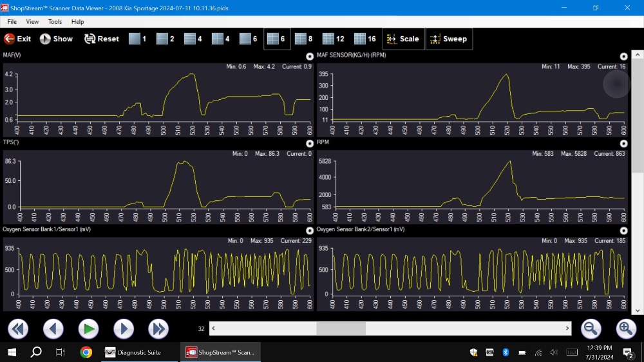The height and width of the screenshot is (362, 644).
Task: Open the File menu
Action: (12, 22)
